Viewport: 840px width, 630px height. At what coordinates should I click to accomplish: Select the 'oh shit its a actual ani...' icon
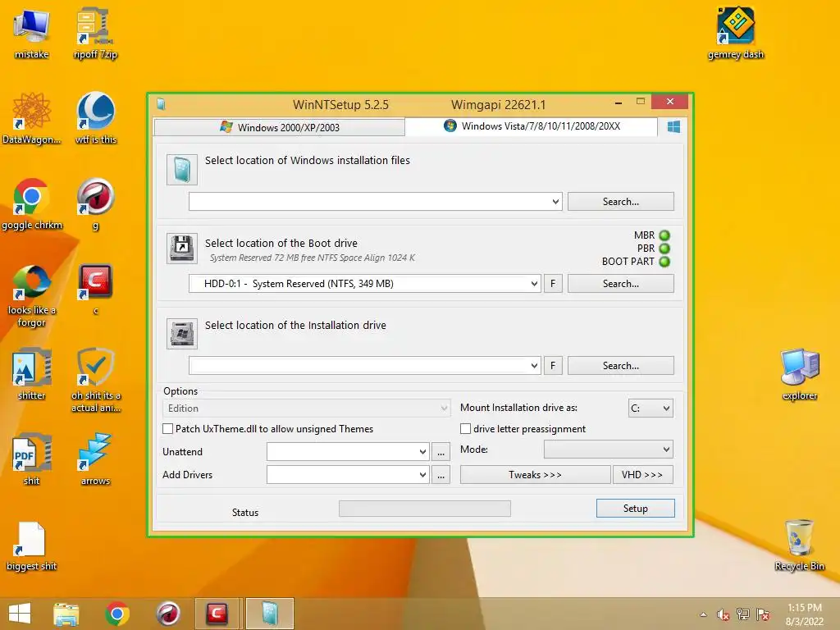[95, 381]
